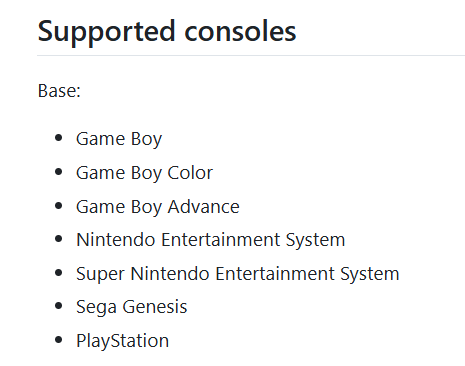Click the bullet beside Game Boy Color
This screenshot has width=465, height=366.
pyautogui.click(x=59, y=172)
